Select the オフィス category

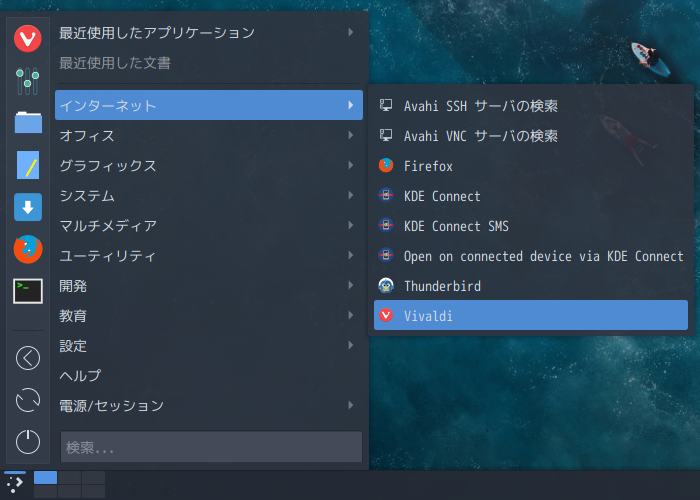click(x=209, y=135)
